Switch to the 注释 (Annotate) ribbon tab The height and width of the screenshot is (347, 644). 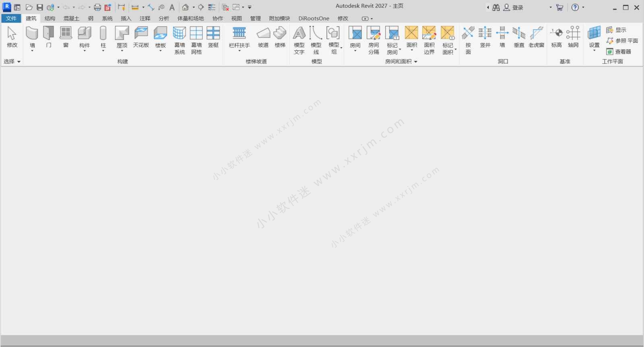tap(145, 18)
